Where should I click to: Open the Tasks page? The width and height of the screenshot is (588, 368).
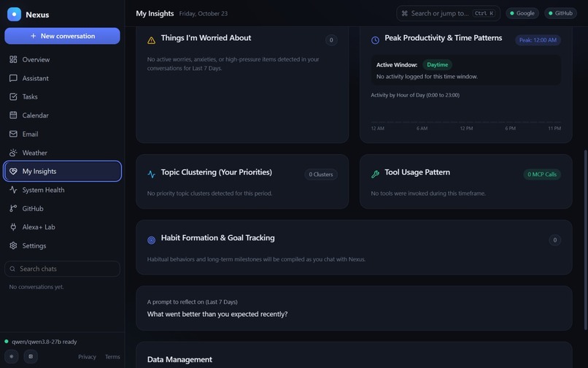coord(62,96)
